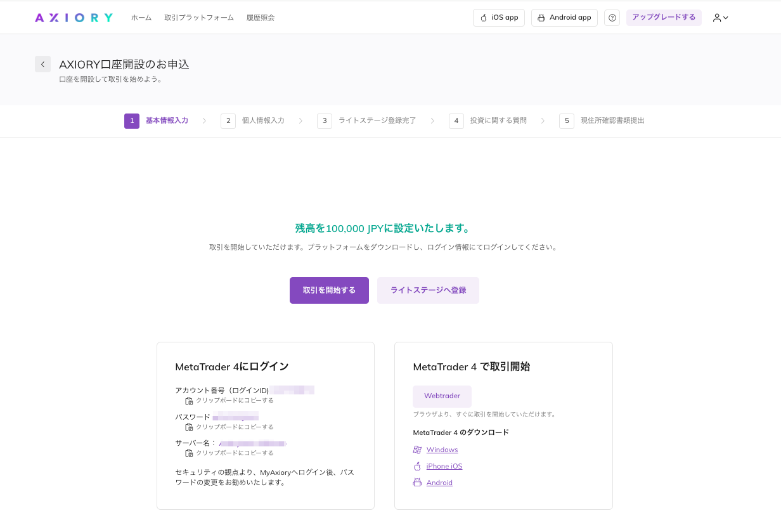The image size is (781, 532).
Task: Copy password via clipboard icon
Action: [x=189, y=427]
